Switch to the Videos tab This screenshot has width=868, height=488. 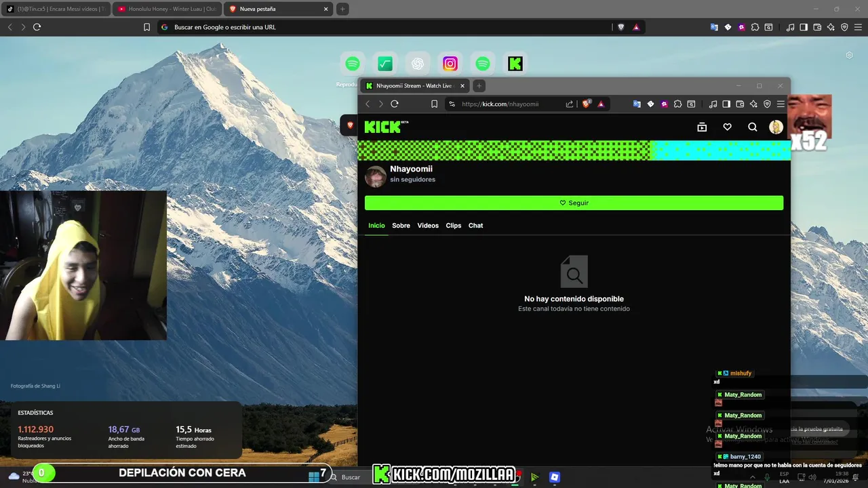[428, 226]
